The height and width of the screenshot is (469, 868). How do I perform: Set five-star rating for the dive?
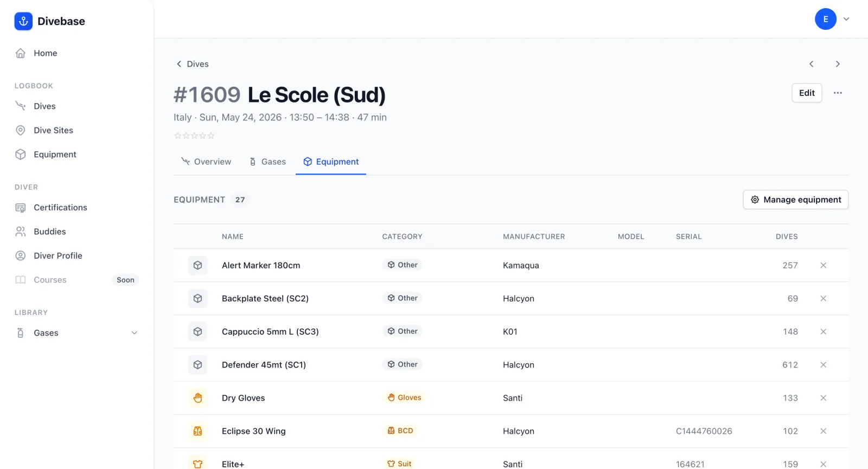click(x=212, y=136)
